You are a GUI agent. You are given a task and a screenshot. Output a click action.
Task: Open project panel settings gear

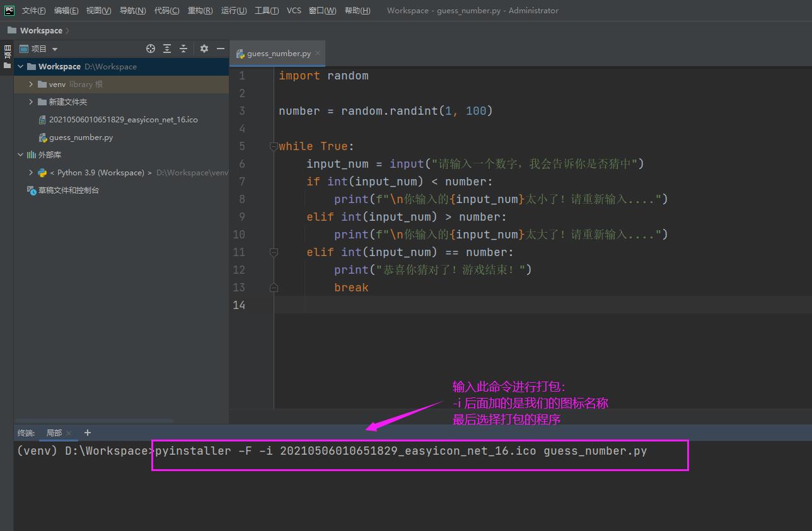point(204,49)
